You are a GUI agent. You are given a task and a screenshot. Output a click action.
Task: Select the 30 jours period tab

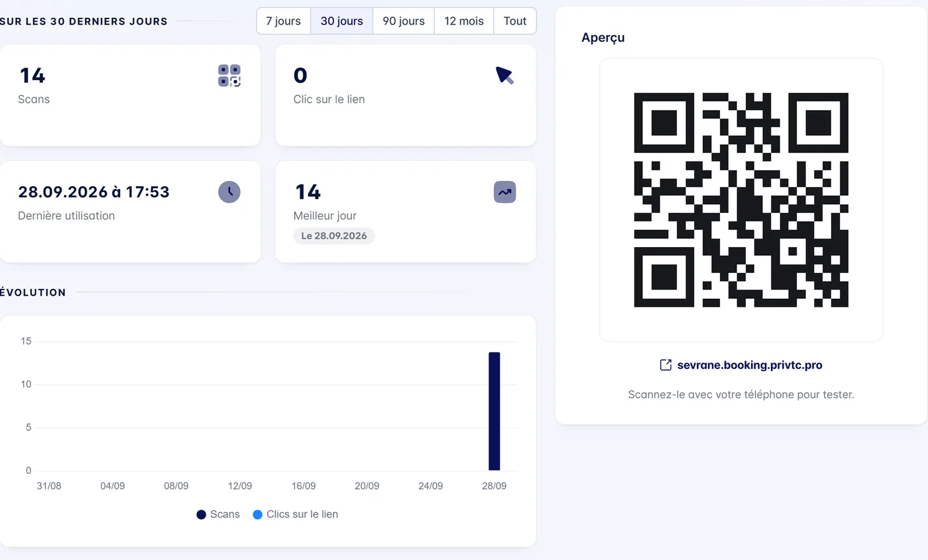(342, 21)
